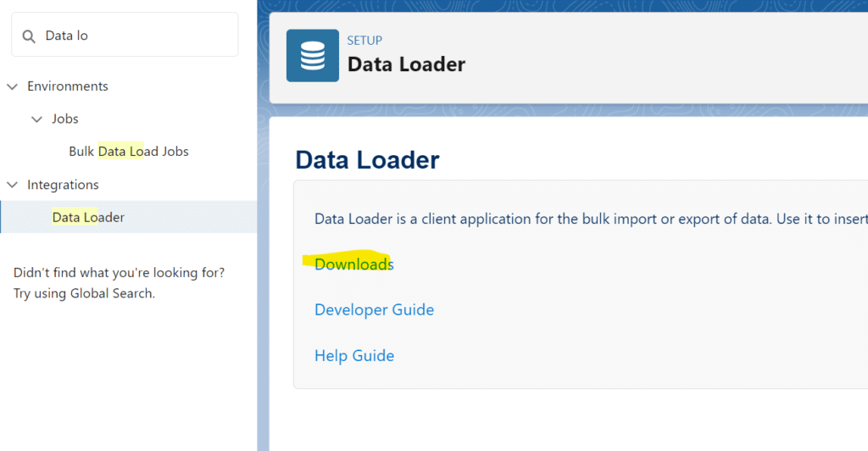Viewport: 868px width, 451px height.
Task: Click the Data Loader description text
Action: pos(585,219)
